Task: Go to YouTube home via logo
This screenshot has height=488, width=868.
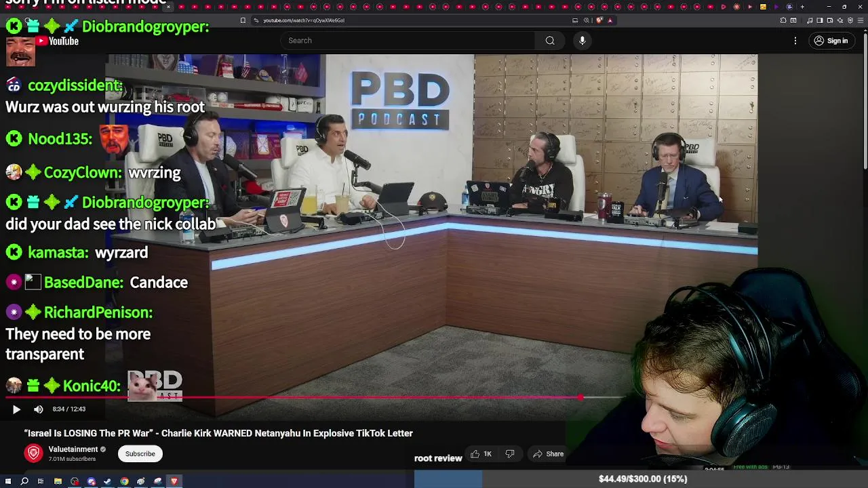Action: [57, 41]
